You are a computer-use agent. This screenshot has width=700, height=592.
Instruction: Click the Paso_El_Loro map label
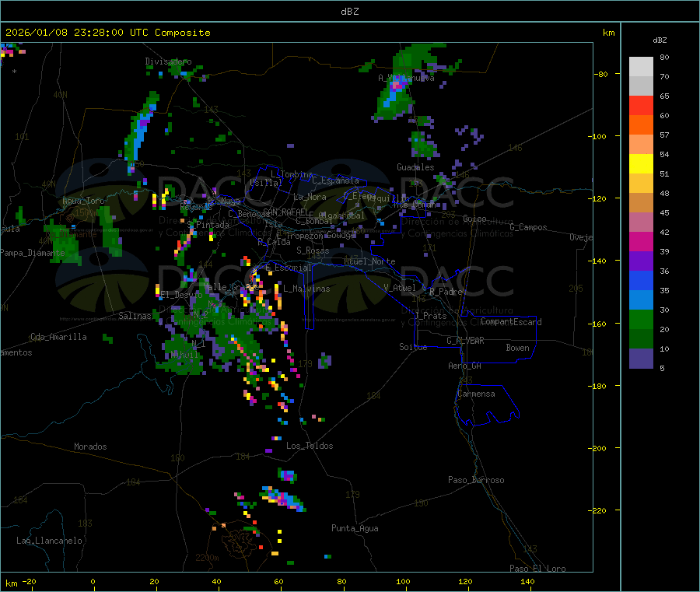(537, 567)
